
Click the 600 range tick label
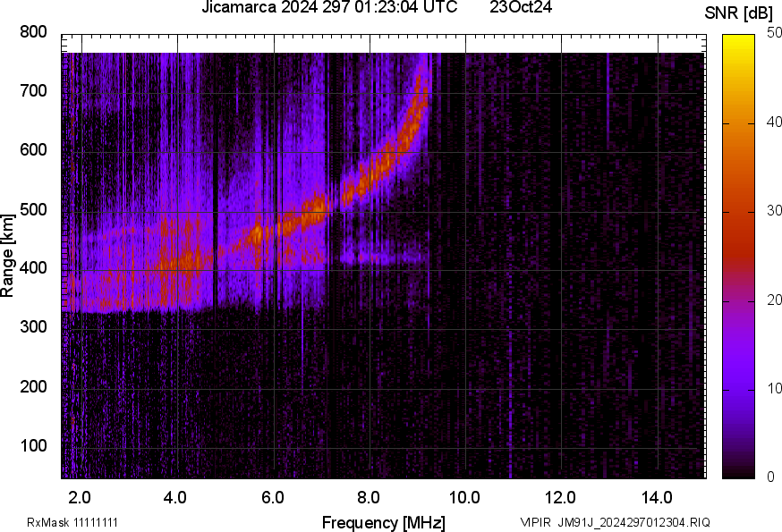coord(33,150)
